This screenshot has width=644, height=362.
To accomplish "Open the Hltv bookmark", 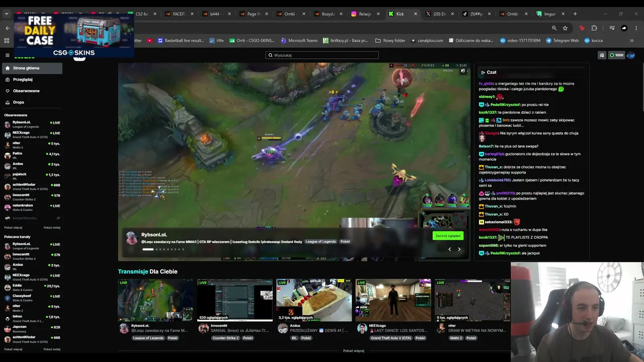I will click(x=217, y=40).
